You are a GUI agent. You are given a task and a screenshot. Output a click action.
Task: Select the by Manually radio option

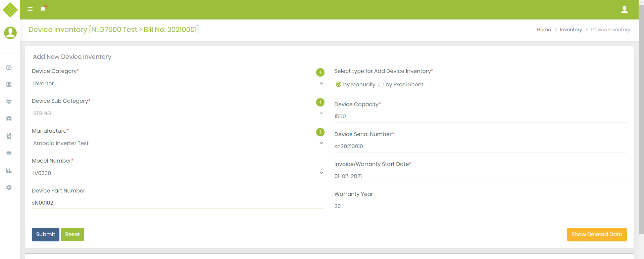pos(339,84)
